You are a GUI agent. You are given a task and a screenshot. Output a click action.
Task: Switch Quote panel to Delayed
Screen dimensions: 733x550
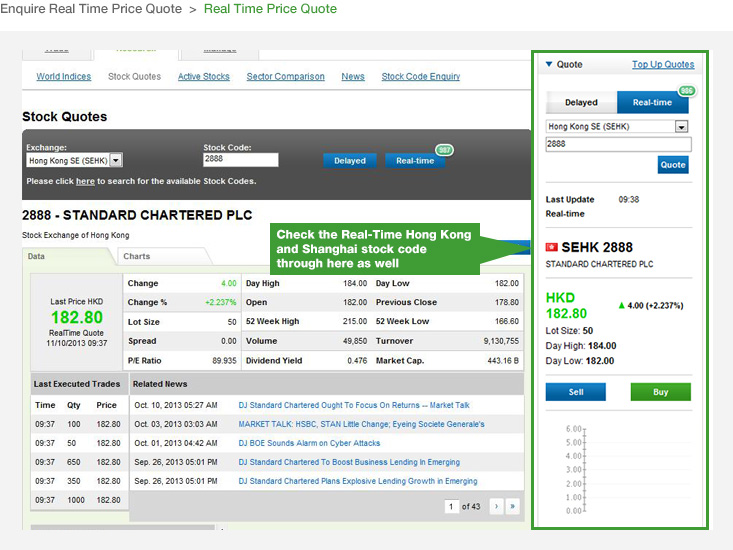pyautogui.click(x=581, y=102)
